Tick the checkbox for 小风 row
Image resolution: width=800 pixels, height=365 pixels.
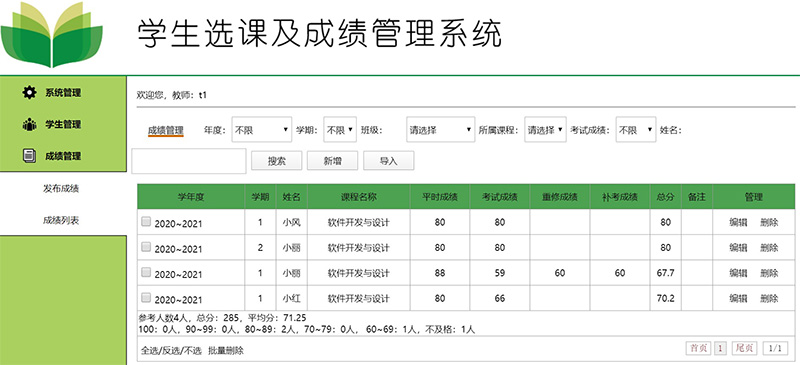tap(146, 222)
